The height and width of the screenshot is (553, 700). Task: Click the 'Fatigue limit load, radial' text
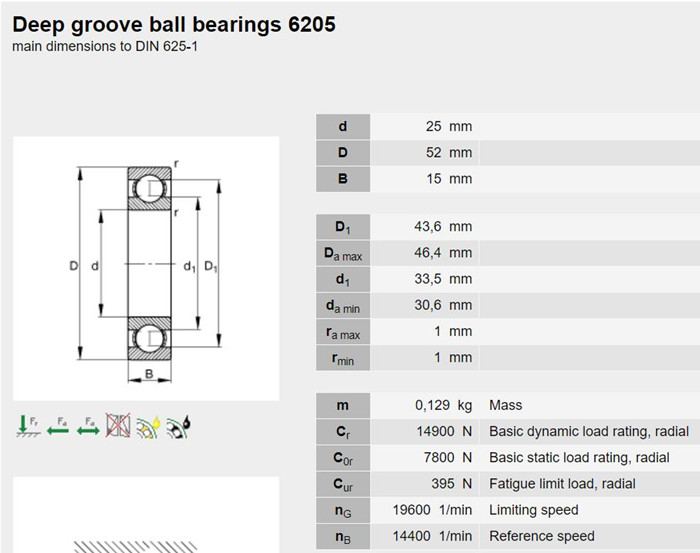[x=562, y=484]
